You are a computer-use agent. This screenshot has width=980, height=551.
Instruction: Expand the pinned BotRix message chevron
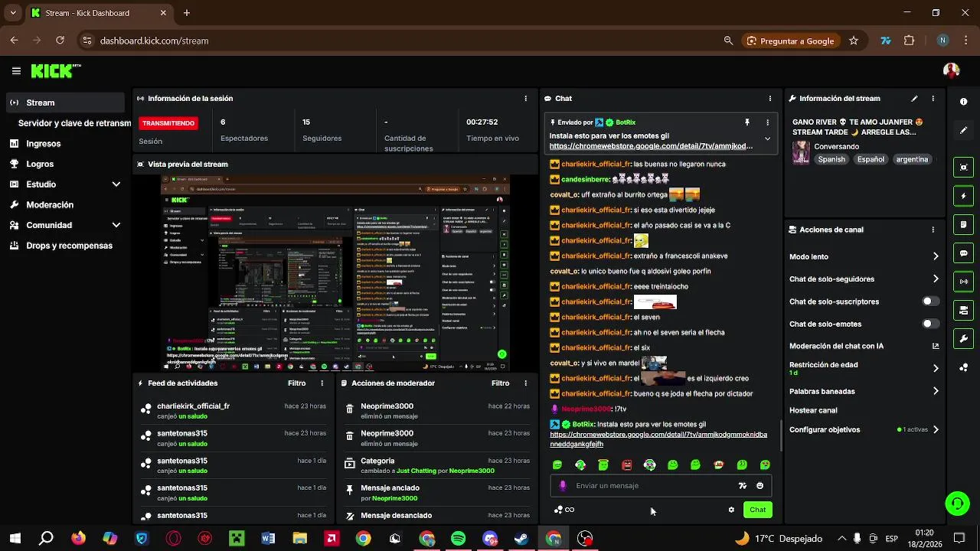click(x=767, y=139)
